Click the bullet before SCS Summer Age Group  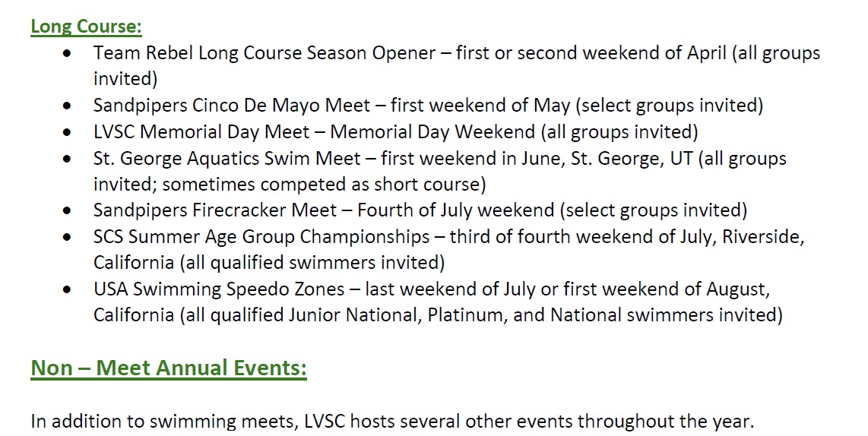[69, 238]
